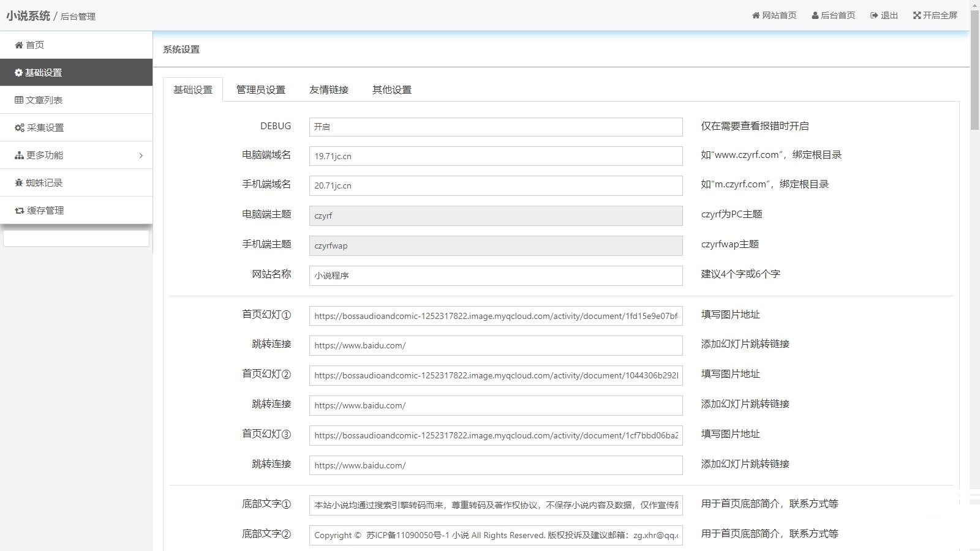Viewport: 980px width, 551px height.
Task: Click the 采集设置 gears icon
Action: [18, 127]
